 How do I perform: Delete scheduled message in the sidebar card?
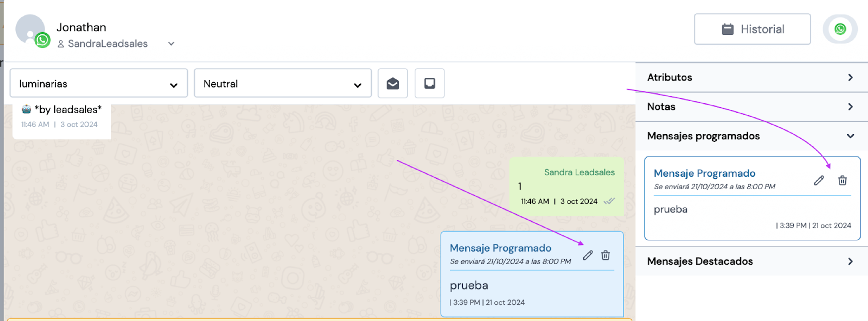tap(842, 181)
